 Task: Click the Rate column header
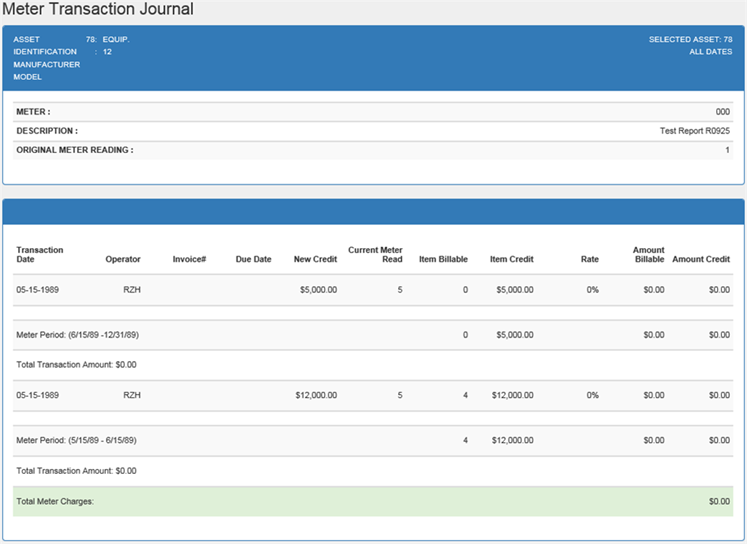point(590,259)
